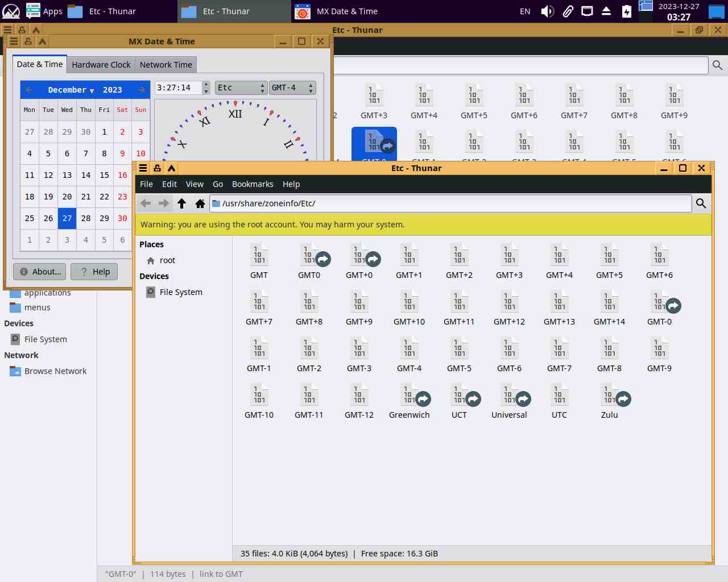728x582 pixels.
Task: Switch to Hardware Clock tab
Action: pos(101,65)
